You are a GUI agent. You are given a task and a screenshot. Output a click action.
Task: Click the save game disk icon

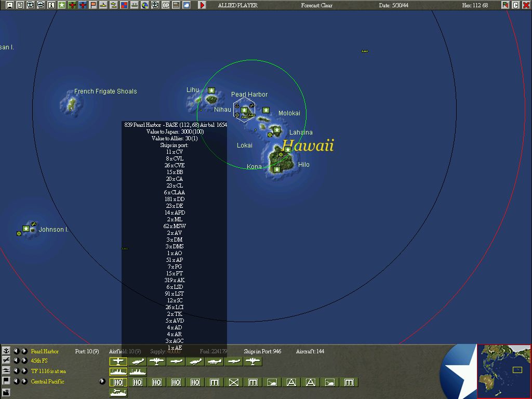(x=10, y=5)
